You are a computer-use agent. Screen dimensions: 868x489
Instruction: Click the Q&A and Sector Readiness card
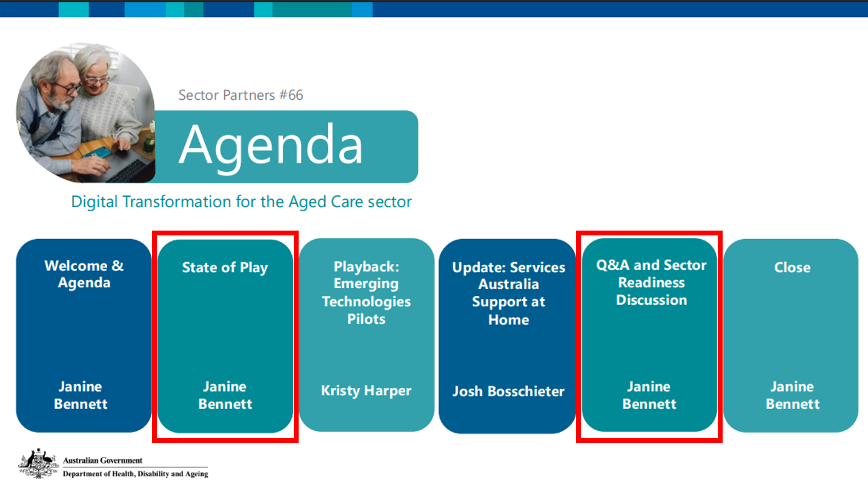pyautogui.click(x=649, y=335)
